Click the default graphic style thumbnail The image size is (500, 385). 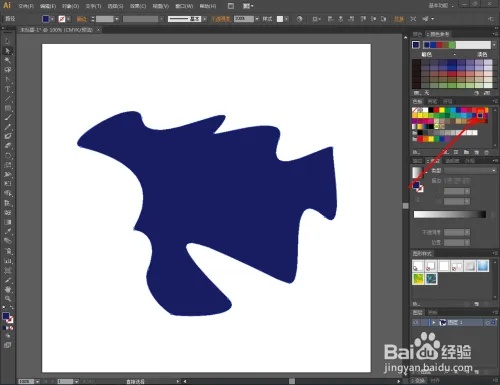coord(418,266)
